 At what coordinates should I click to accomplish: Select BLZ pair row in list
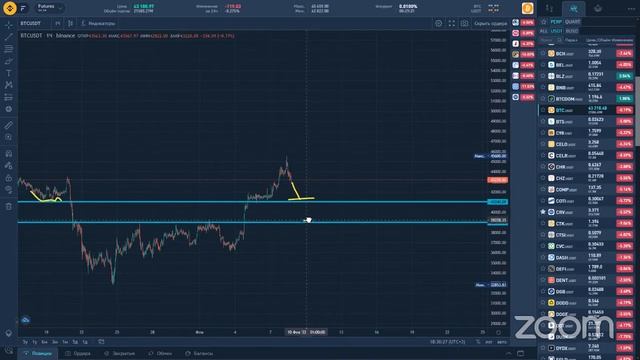click(586, 76)
